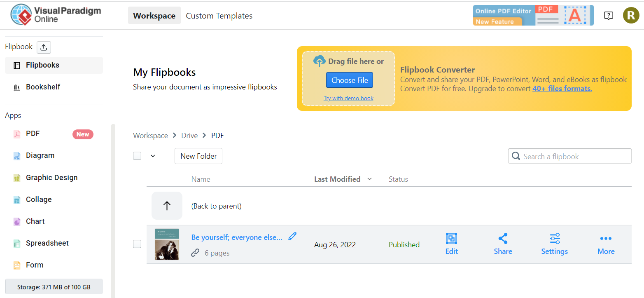Screen dimensions: 644x298
Task: Expand the selection dropdown arrow next to checkbox
Action: [x=153, y=156]
